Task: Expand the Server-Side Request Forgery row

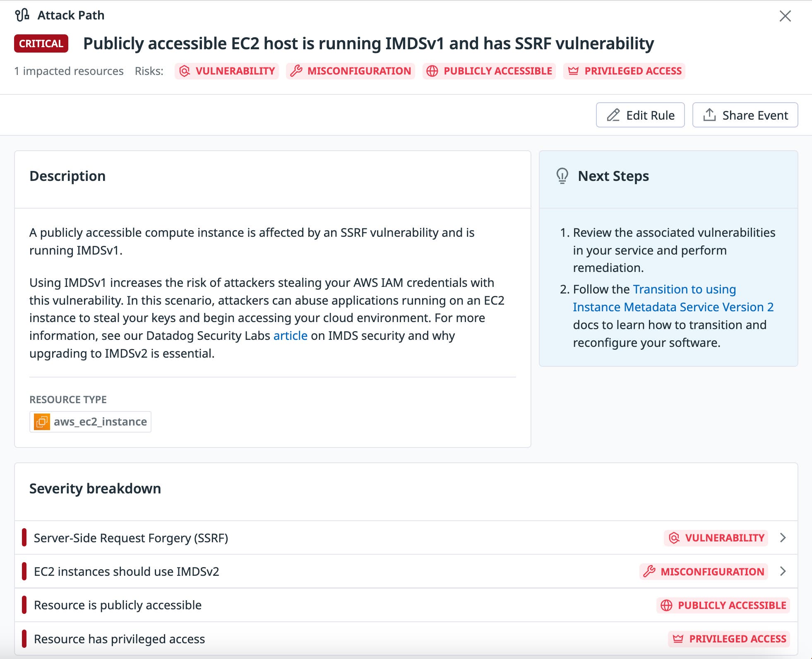Action: [783, 538]
